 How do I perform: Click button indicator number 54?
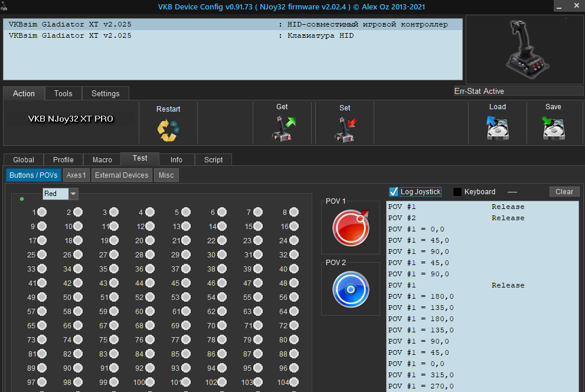[x=222, y=298]
